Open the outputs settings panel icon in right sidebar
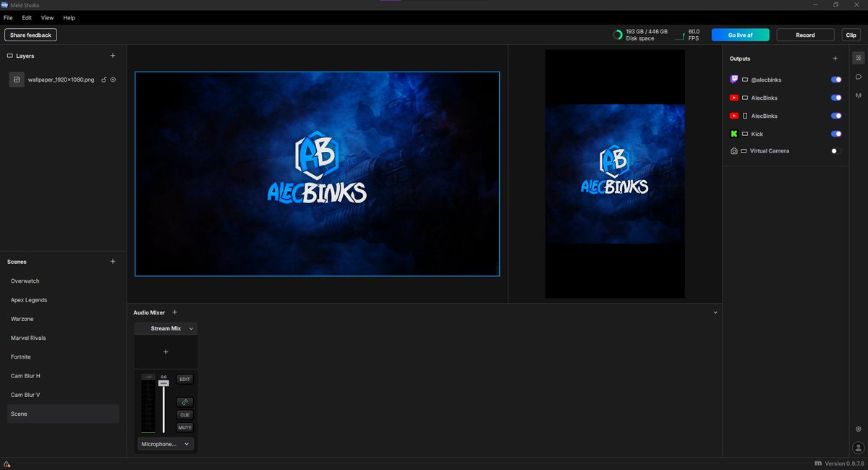The height and width of the screenshot is (470, 868). click(x=859, y=58)
